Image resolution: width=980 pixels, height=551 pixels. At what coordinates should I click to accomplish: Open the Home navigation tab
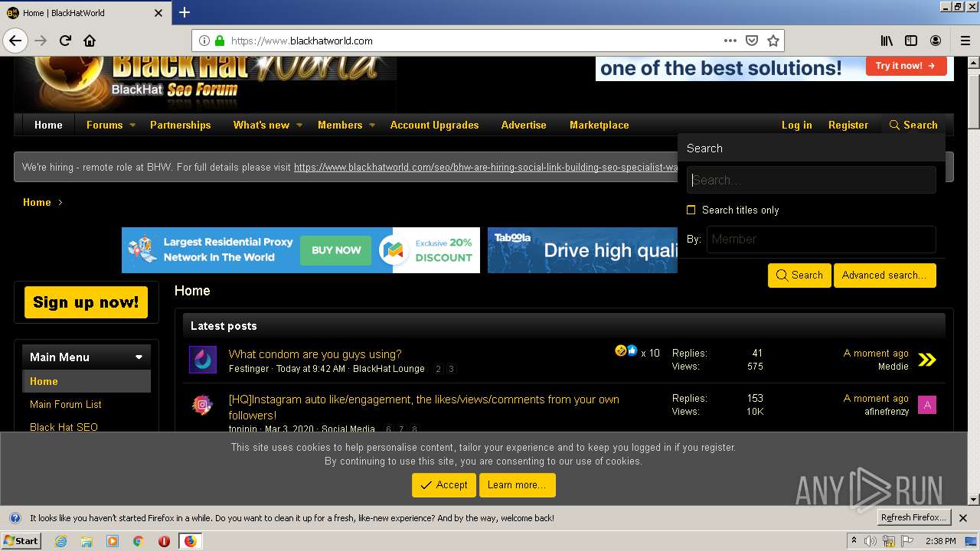click(x=48, y=125)
